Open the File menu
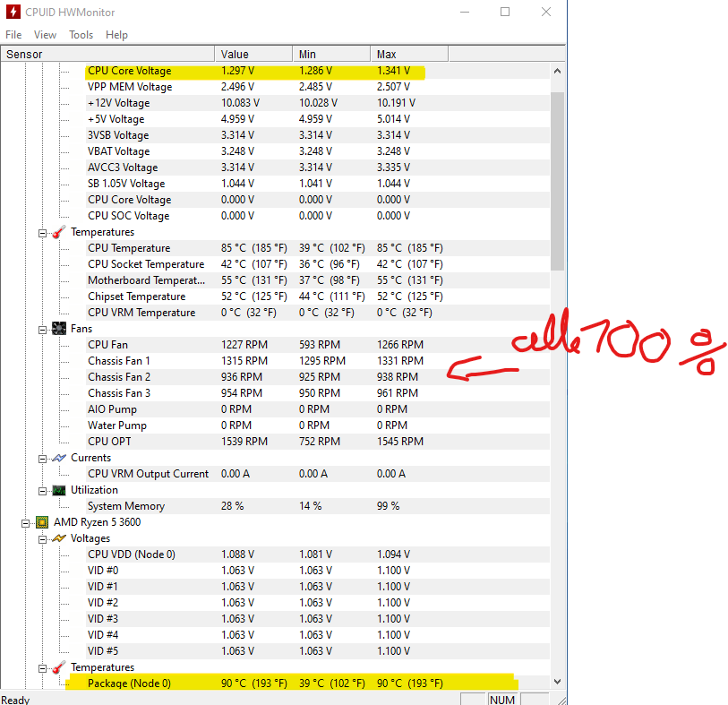Image resolution: width=728 pixels, height=705 pixels. [13, 35]
